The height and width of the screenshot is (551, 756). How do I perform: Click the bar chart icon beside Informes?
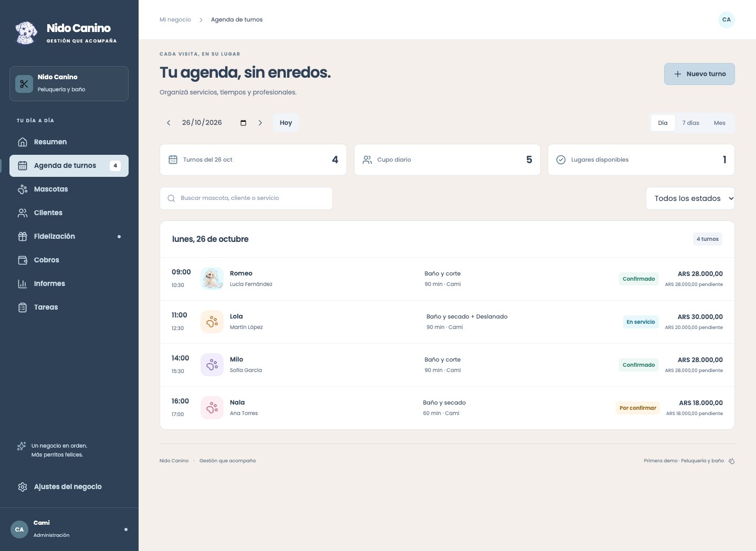23,283
